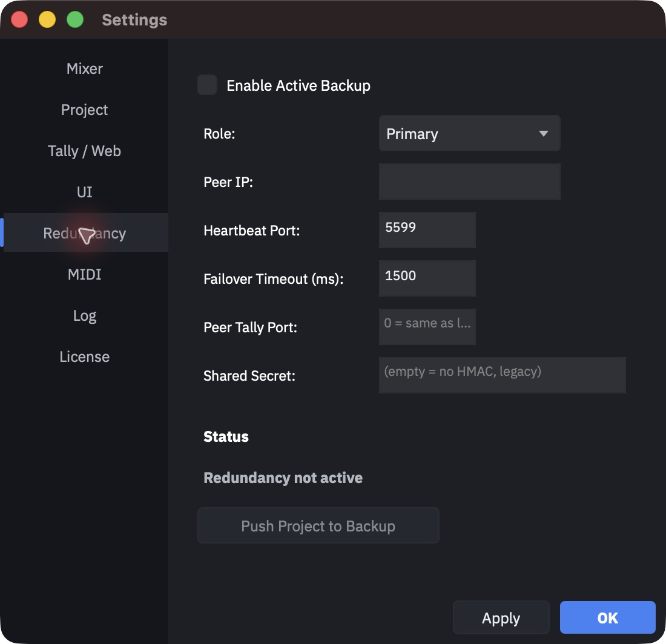
Task: Open the Log tab
Action: pos(85,316)
